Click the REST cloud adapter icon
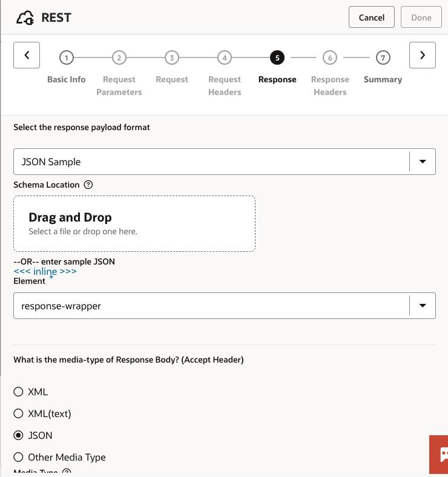This screenshot has height=477, width=448. pyautogui.click(x=25, y=18)
